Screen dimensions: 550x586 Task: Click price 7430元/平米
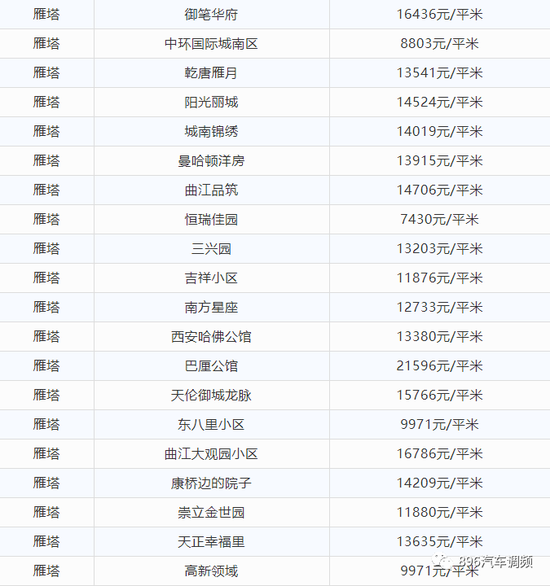tap(439, 219)
